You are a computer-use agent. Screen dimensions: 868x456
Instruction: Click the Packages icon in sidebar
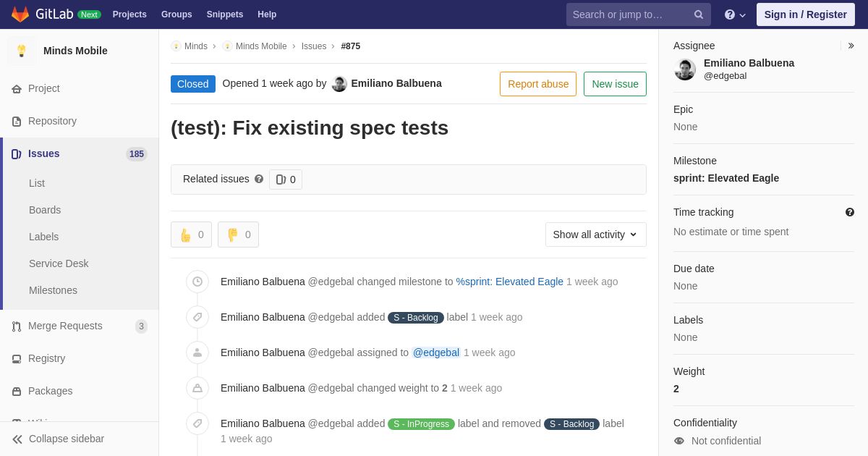pos(17,391)
